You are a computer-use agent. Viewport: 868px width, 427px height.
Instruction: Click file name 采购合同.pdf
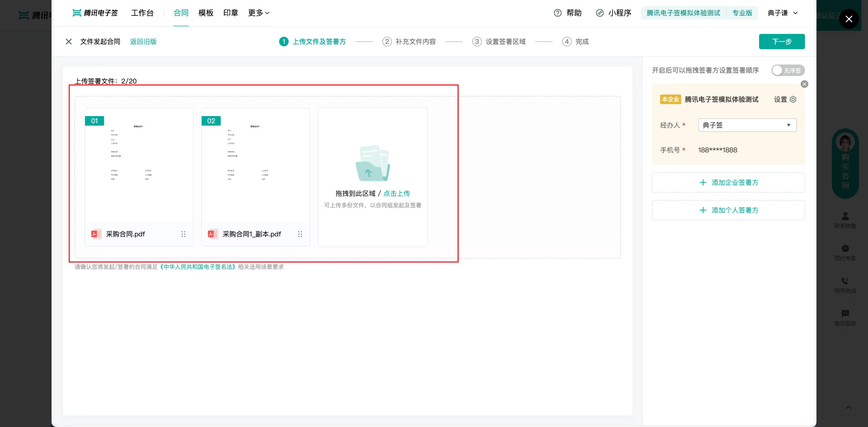tap(125, 234)
